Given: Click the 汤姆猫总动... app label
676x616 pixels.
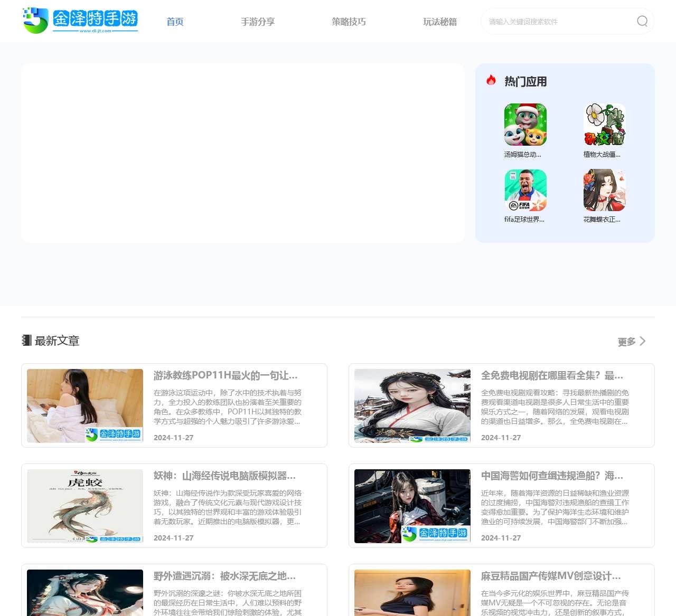Looking at the screenshot, I should tap(523, 155).
